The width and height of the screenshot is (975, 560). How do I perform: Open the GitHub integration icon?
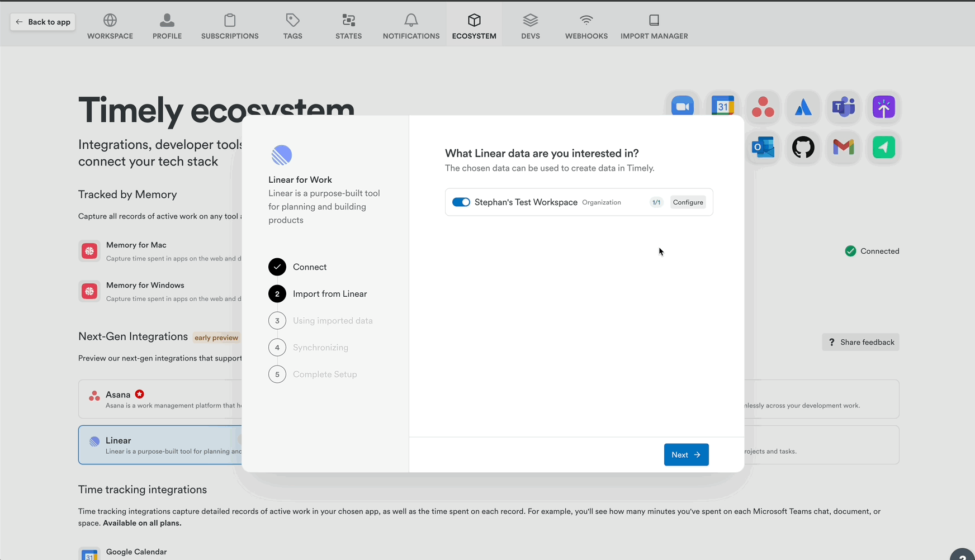pyautogui.click(x=803, y=147)
